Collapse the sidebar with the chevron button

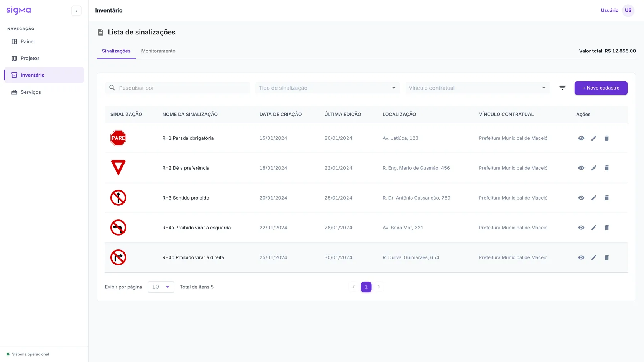tap(76, 11)
